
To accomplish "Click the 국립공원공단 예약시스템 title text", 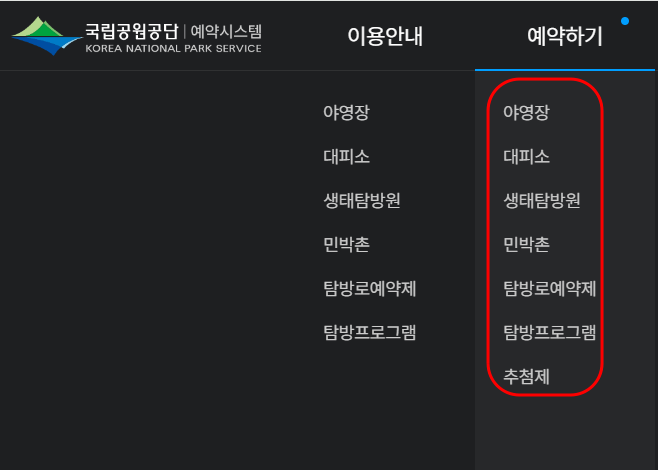I will (x=173, y=32).
